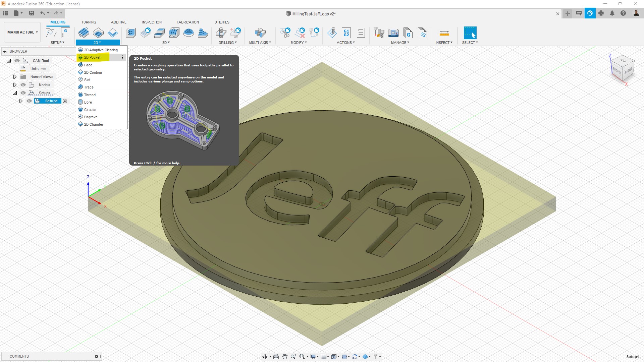Switch to the INSPECTION tab
Viewport: 644px width, 362px height.
[x=152, y=22]
